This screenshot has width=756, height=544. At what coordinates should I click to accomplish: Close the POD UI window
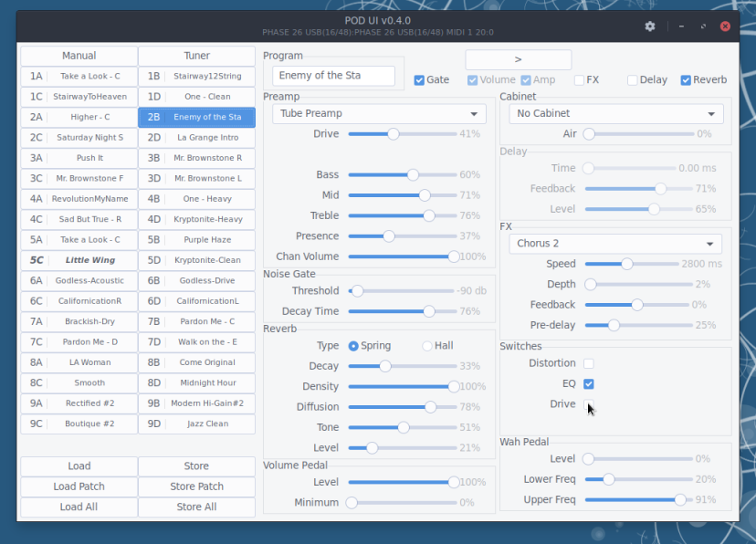(x=727, y=26)
